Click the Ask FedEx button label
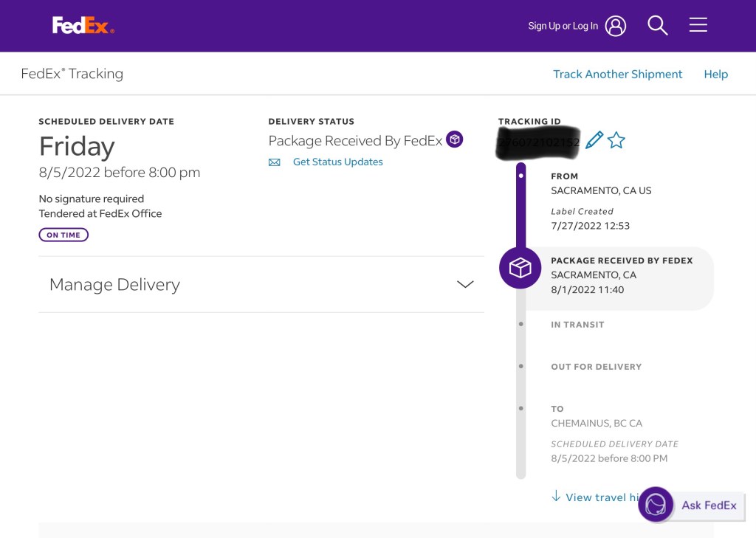The width and height of the screenshot is (756, 538). [x=709, y=506]
